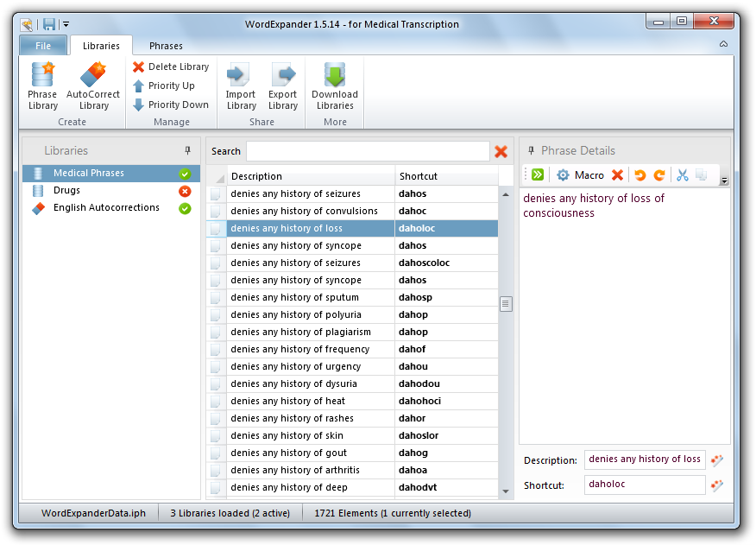The height and width of the screenshot is (545, 756).
Task: Toggle English Autocorrections active checkmark
Action: pyautogui.click(x=185, y=208)
